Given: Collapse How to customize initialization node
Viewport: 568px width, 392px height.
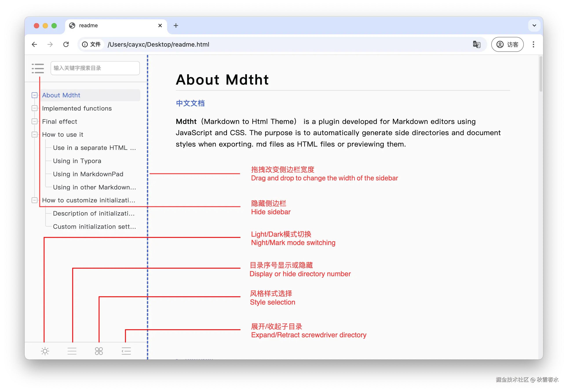Looking at the screenshot, I should click(34, 200).
